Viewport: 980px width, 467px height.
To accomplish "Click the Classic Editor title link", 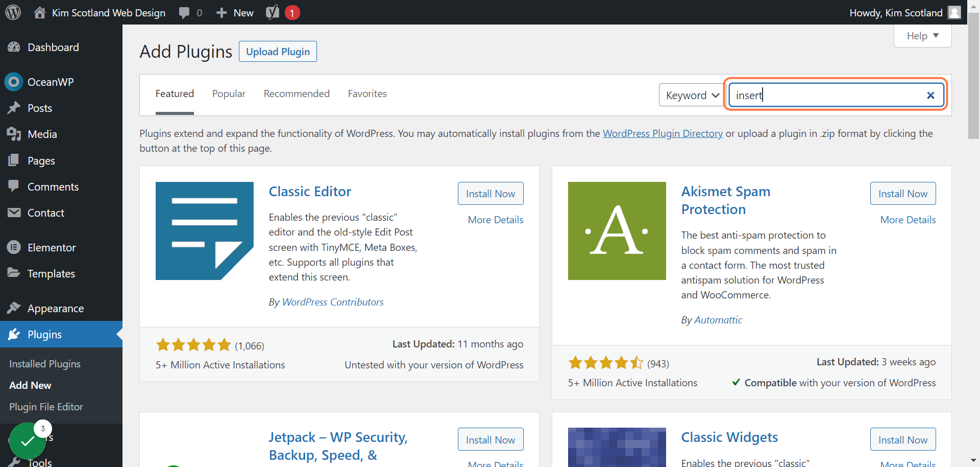I will pyautogui.click(x=310, y=192).
